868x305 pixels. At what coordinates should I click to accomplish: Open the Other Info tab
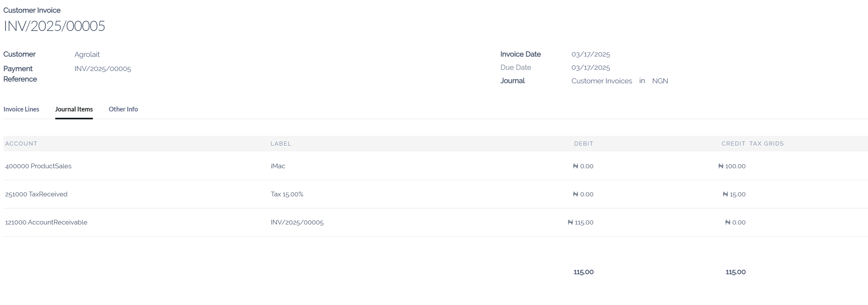click(x=123, y=109)
